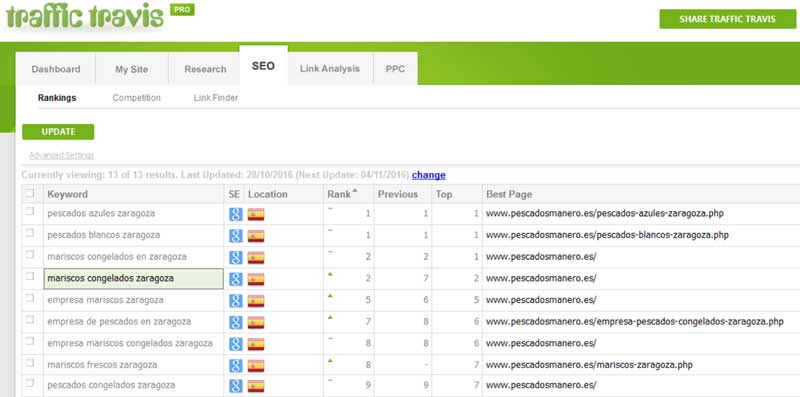Sort by the Rank column header

click(x=342, y=194)
